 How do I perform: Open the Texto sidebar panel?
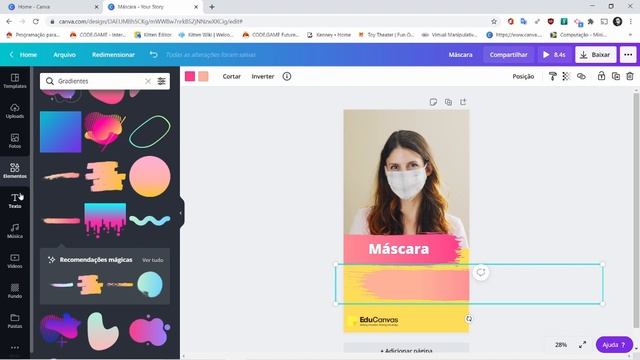pyautogui.click(x=15, y=201)
